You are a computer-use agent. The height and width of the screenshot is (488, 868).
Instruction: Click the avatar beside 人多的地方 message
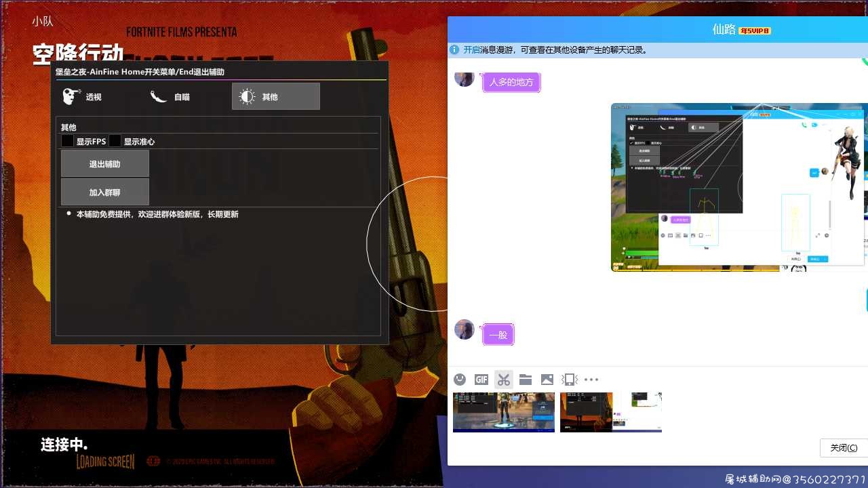tap(465, 79)
